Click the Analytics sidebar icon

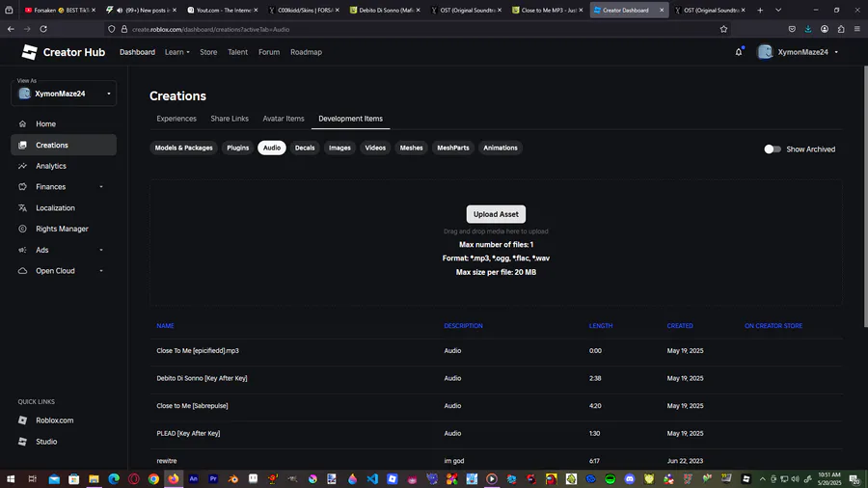pos(23,166)
